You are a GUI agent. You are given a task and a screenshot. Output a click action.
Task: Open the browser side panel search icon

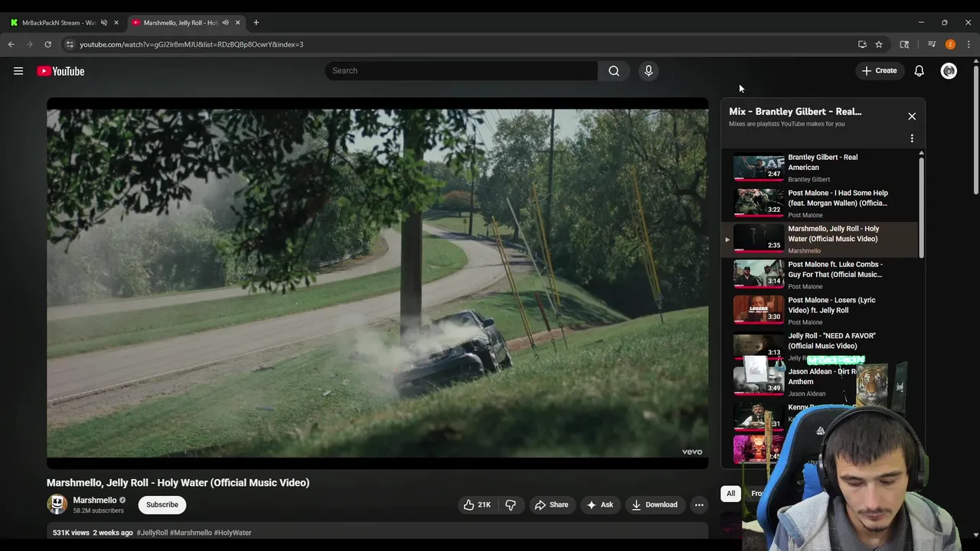point(904,44)
